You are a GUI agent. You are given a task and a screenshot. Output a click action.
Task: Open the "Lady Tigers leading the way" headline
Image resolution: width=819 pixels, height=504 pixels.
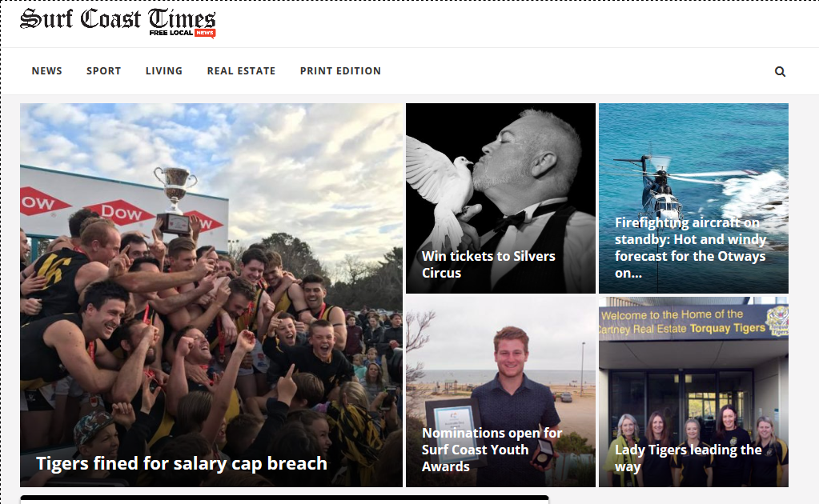coord(688,458)
